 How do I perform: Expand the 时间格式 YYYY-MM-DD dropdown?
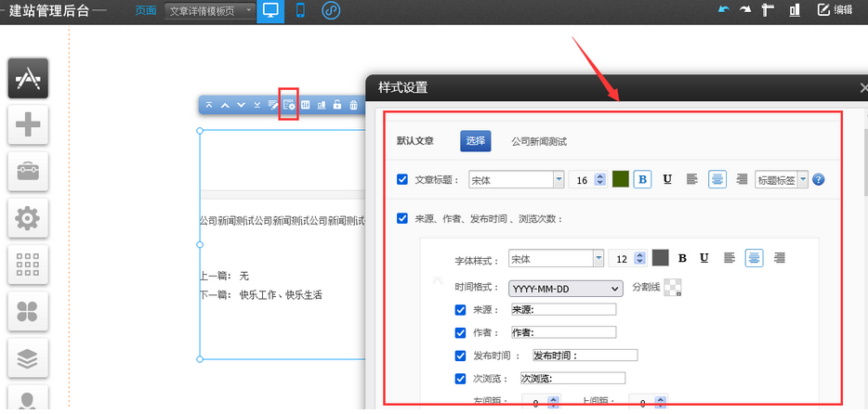pyautogui.click(x=565, y=288)
